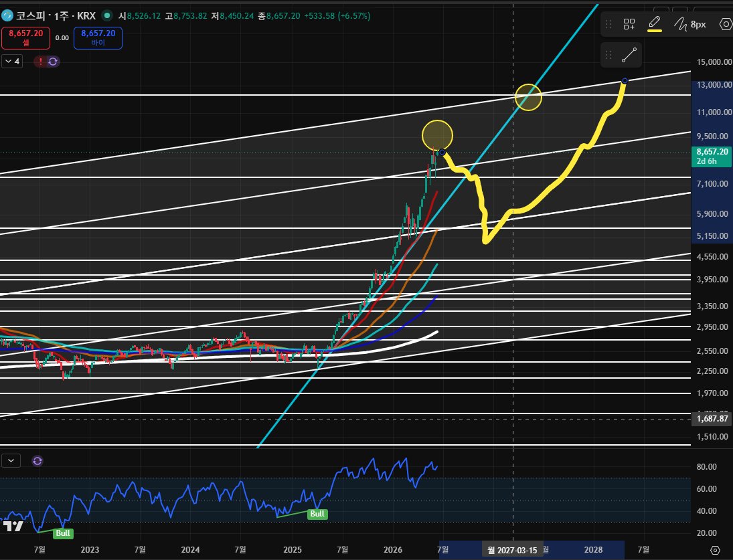This screenshot has width=733, height=560.
Task: Open drawing settings hexagon icon
Action: (x=726, y=24)
